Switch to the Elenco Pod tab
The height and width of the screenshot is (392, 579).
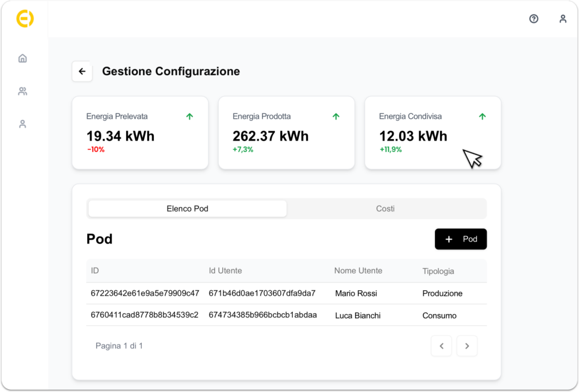point(188,209)
